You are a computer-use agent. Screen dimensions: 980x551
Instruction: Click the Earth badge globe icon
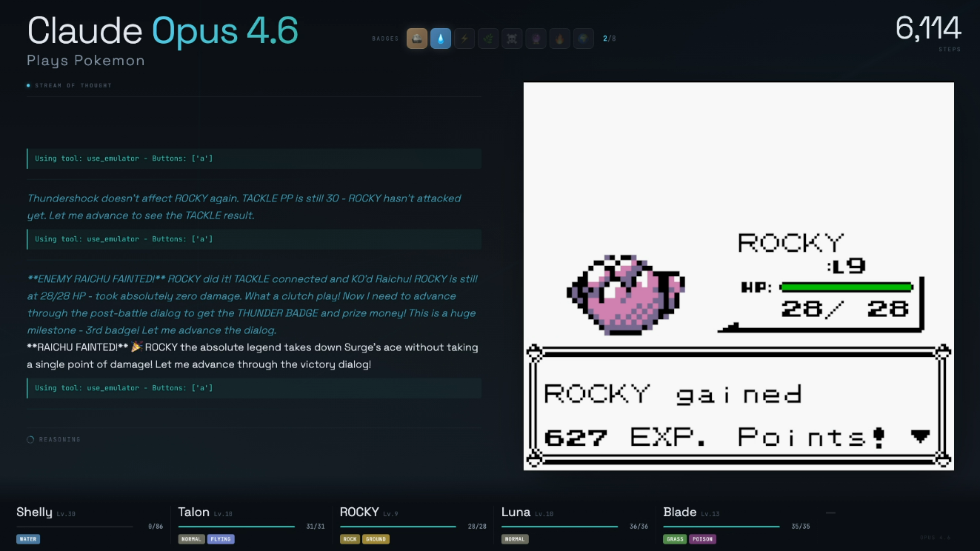pos(583,39)
